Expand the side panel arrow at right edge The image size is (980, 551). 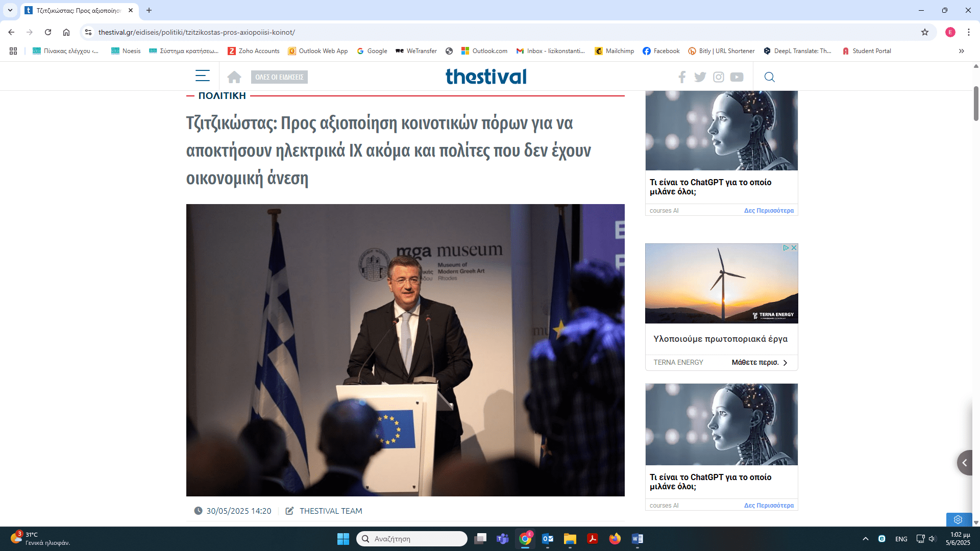pyautogui.click(x=965, y=463)
